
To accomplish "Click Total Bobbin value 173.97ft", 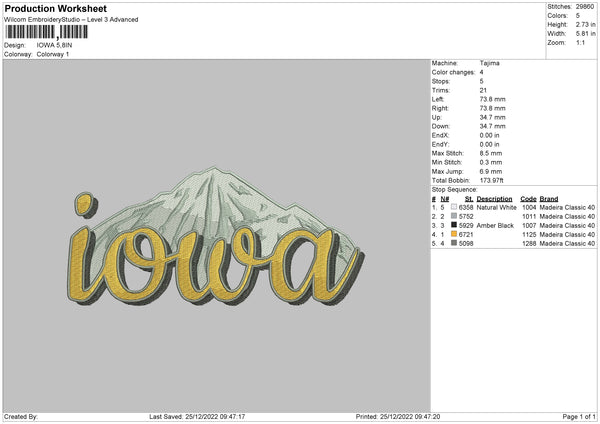I will (x=492, y=180).
